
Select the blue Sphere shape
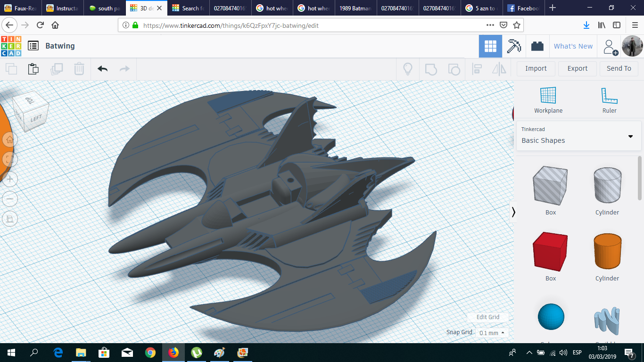click(x=551, y=317)
